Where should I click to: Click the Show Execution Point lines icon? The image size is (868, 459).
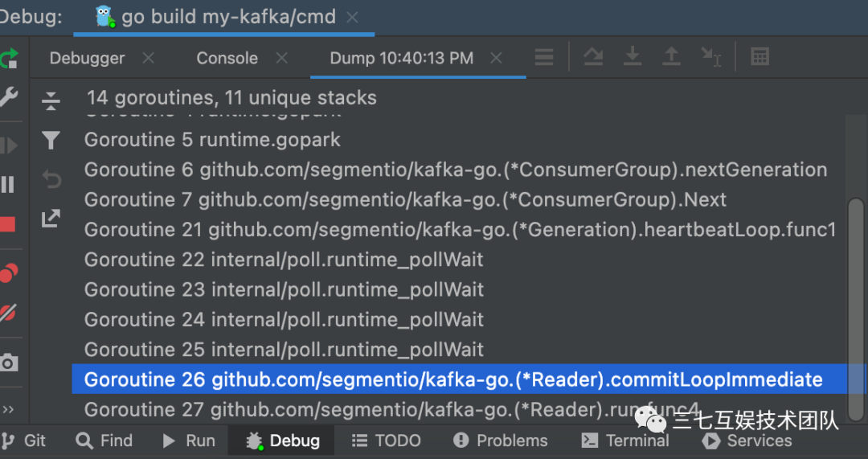click(x=544, y=57)
